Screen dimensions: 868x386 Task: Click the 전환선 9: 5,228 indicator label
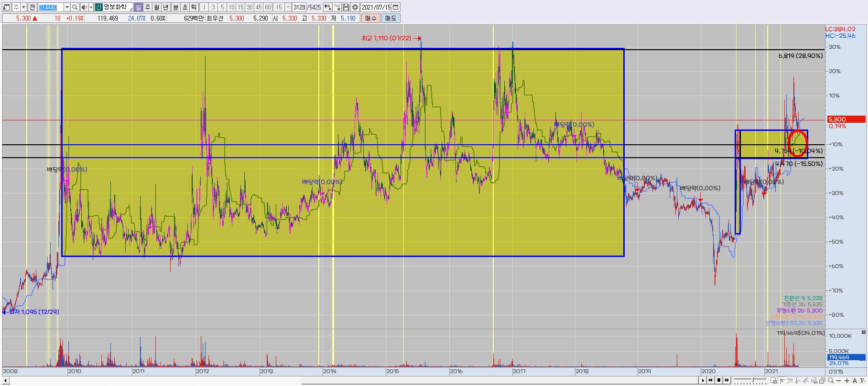(x=803, y=298)
